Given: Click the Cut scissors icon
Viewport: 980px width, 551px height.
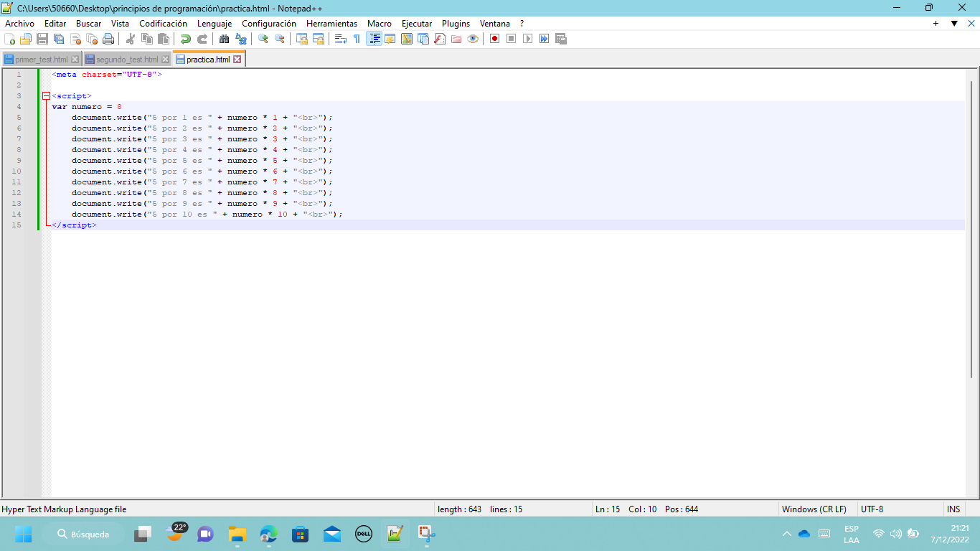Looking at the screenshot, I should coord(131,39).
